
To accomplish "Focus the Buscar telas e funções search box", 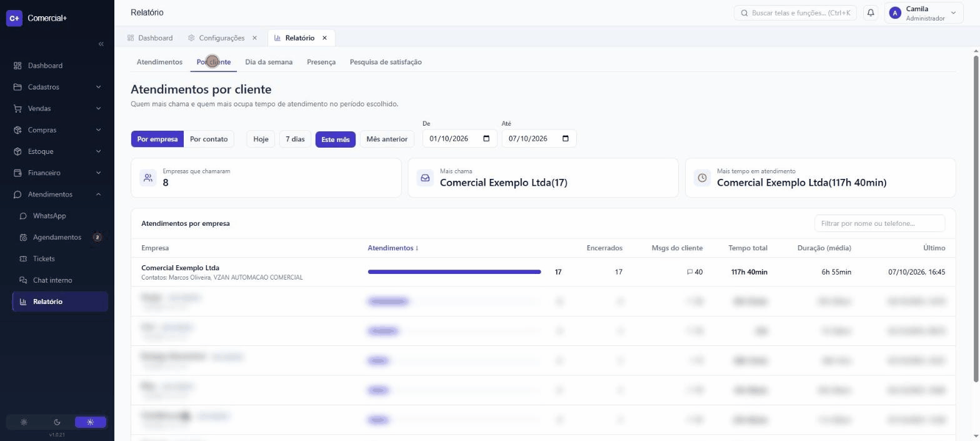I will click(794, 13).
